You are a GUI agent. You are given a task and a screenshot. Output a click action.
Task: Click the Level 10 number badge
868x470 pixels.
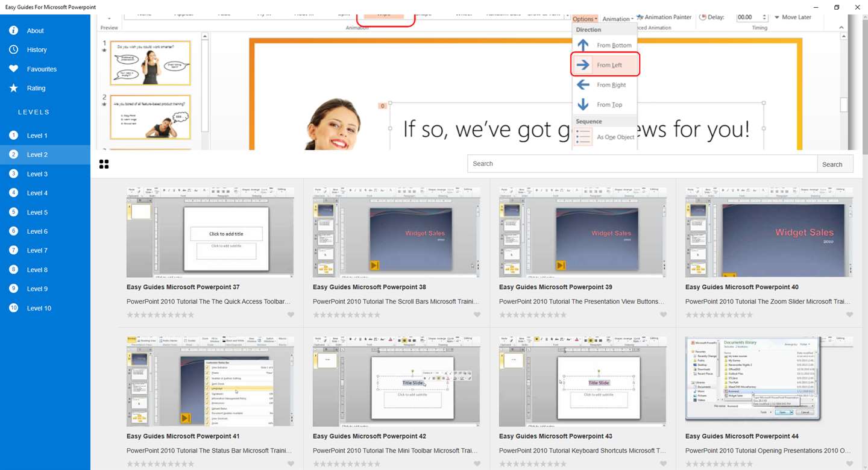(13, 308)
